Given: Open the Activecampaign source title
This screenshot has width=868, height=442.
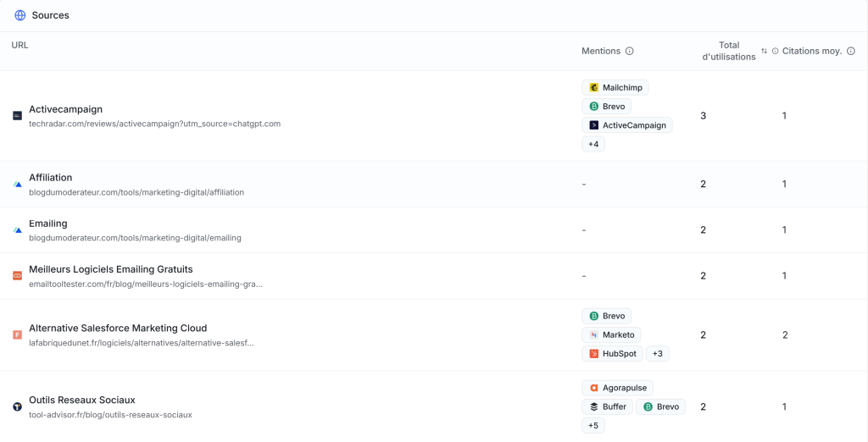Looking at the screenshot, I should [x=65, y=109].
